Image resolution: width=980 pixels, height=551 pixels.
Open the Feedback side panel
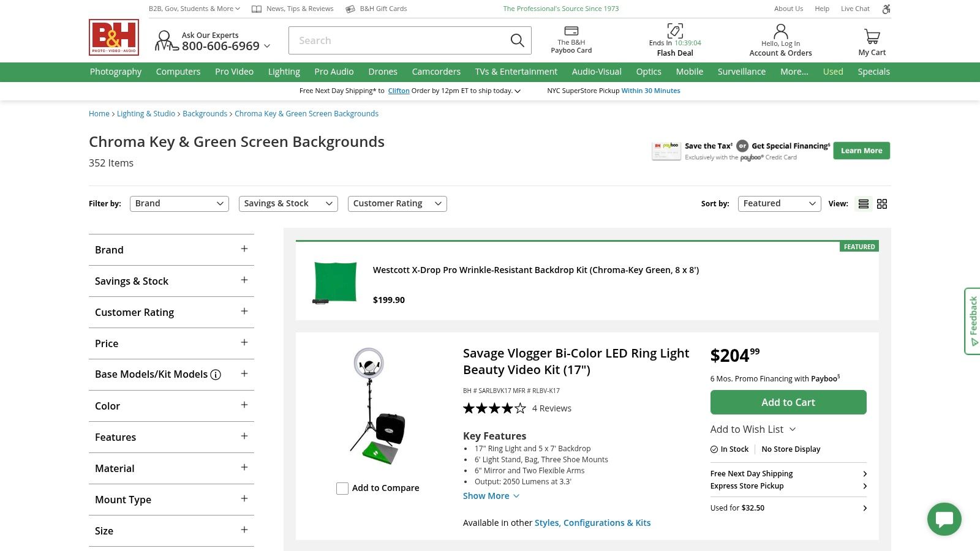click(x=973, y=319)
